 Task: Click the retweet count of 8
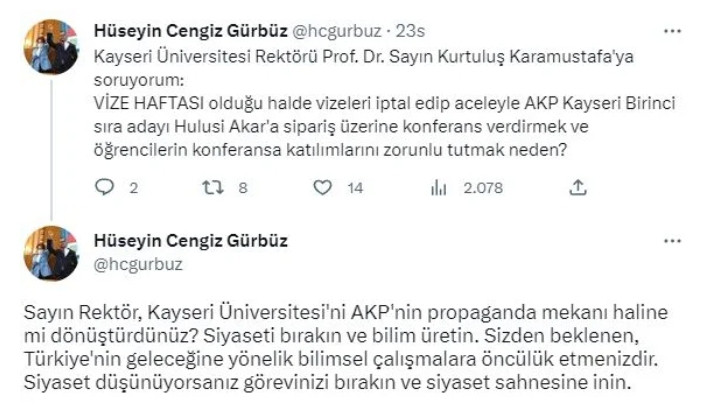tap(242, 187)
